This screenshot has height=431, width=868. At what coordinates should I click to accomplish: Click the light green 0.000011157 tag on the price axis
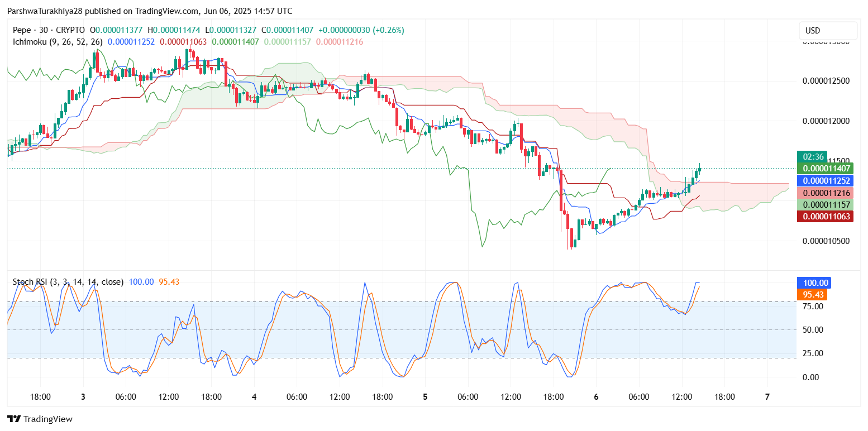[x=825, y=205]
